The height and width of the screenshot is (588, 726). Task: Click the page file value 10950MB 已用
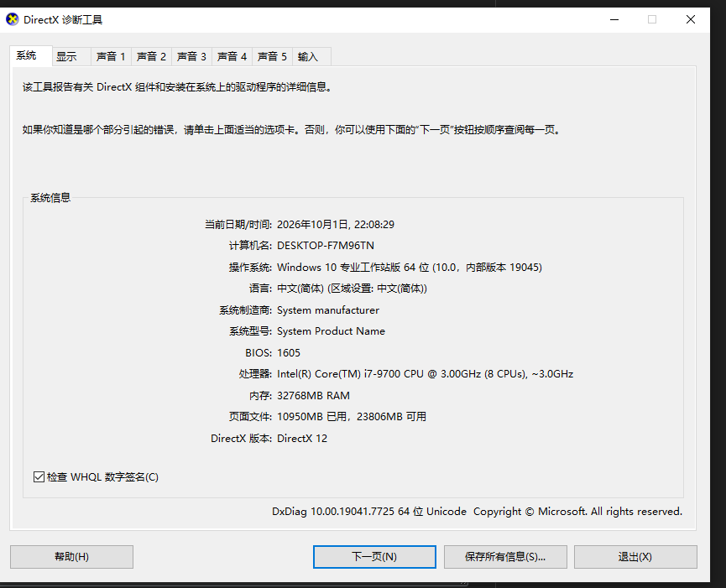point(352,417)
